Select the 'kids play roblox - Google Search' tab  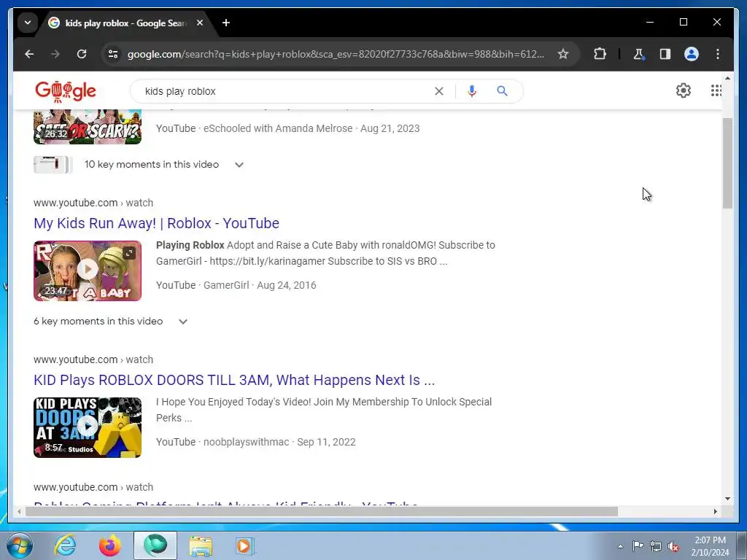(x=127, y=23)
